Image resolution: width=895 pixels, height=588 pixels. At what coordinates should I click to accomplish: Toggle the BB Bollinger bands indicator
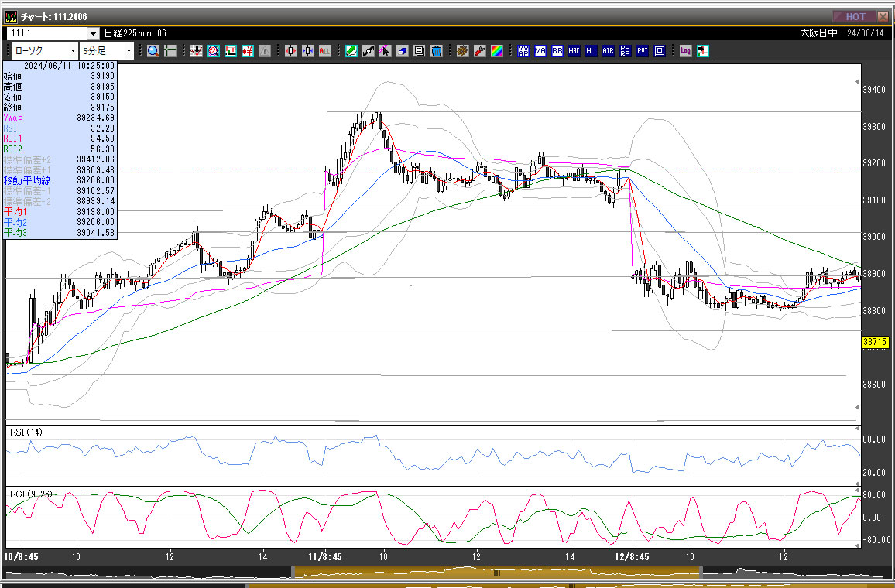[557, 51]
